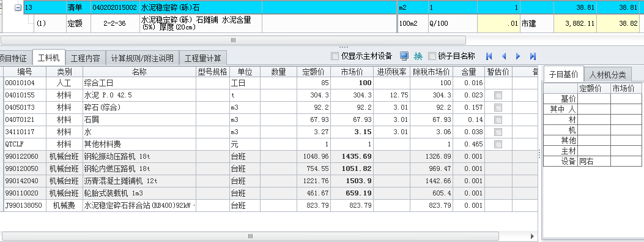The image size is (644, 242).
Task: Select the 水泥 P.O 42.5 name cell
Action: tap(139, 95)
